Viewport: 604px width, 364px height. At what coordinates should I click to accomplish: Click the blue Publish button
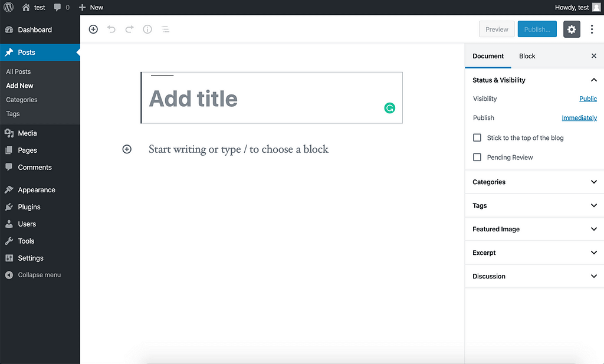point(537,29)
